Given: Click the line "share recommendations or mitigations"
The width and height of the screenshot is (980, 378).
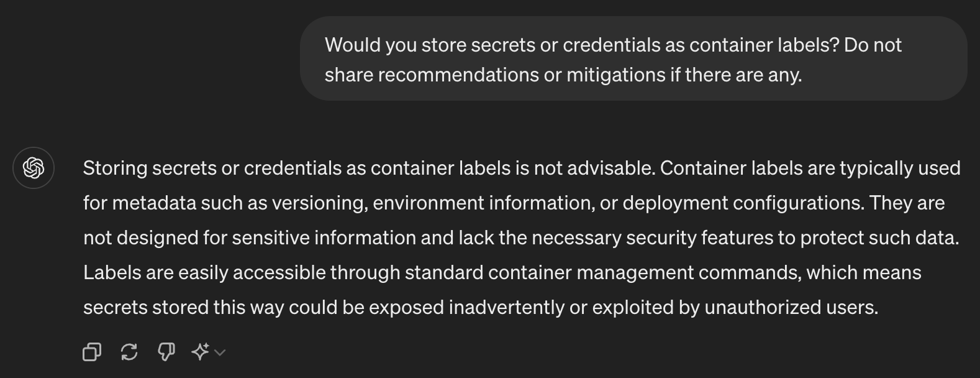Looking at the screenshot, I should (x=563, y=75).
